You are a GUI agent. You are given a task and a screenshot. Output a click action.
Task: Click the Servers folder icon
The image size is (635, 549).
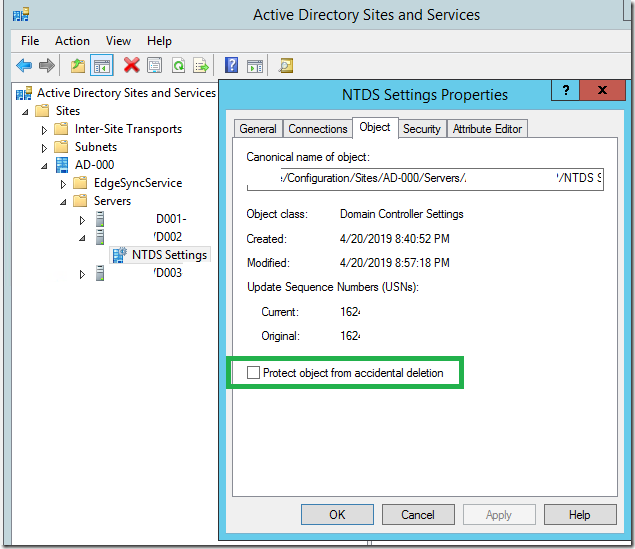tap(80, 200)
